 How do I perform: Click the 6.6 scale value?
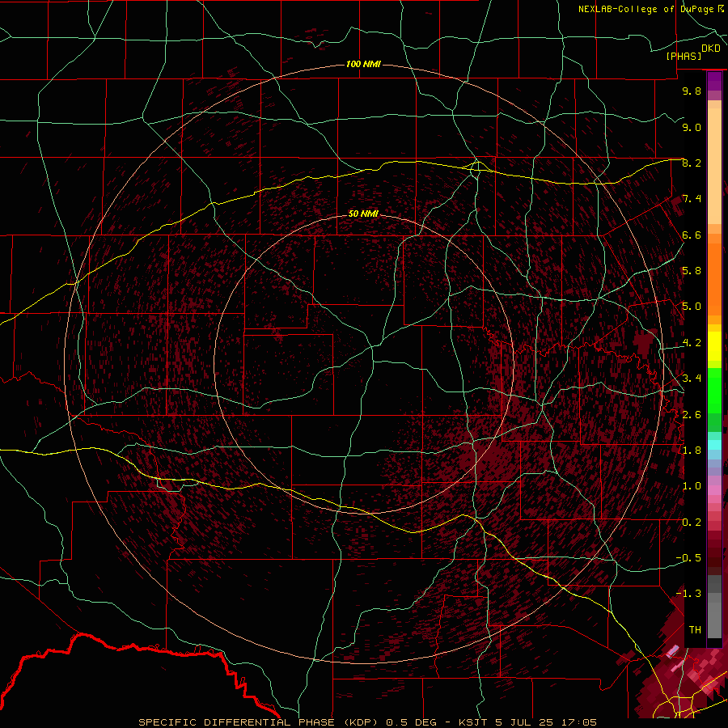tap(692, 235)
